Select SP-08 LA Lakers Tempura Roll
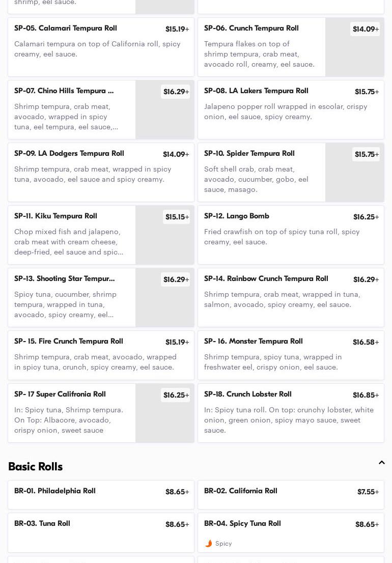The image size is (392, 563). 291,109
